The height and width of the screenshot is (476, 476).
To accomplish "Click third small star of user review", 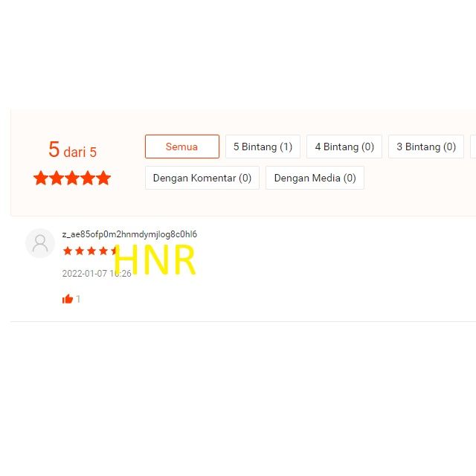I will pos(91,251).
